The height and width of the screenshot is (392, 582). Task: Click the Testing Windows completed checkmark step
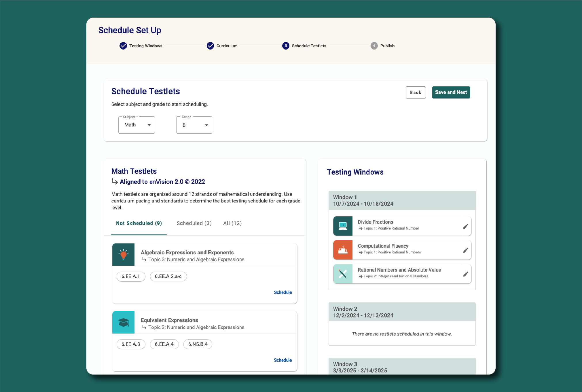[123, 46]
